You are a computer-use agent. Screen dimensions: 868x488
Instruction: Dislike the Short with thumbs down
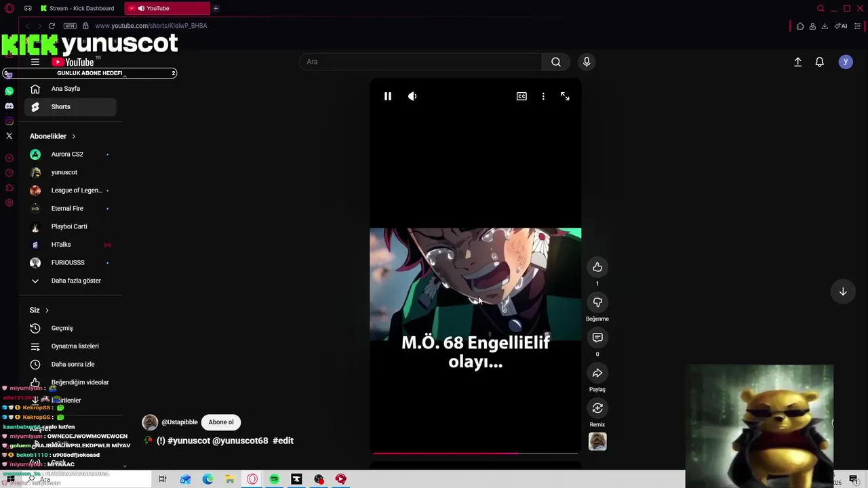pos(597,302)
